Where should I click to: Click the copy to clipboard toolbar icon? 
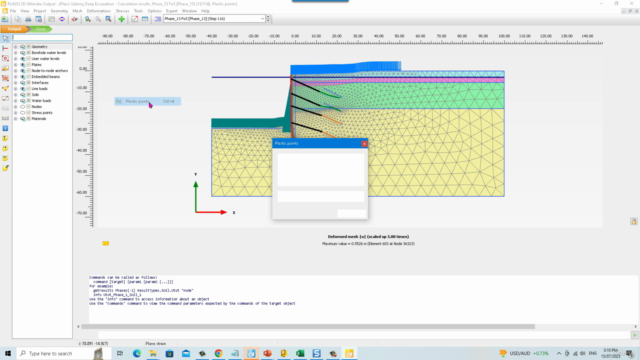click(x=18, y=19)
